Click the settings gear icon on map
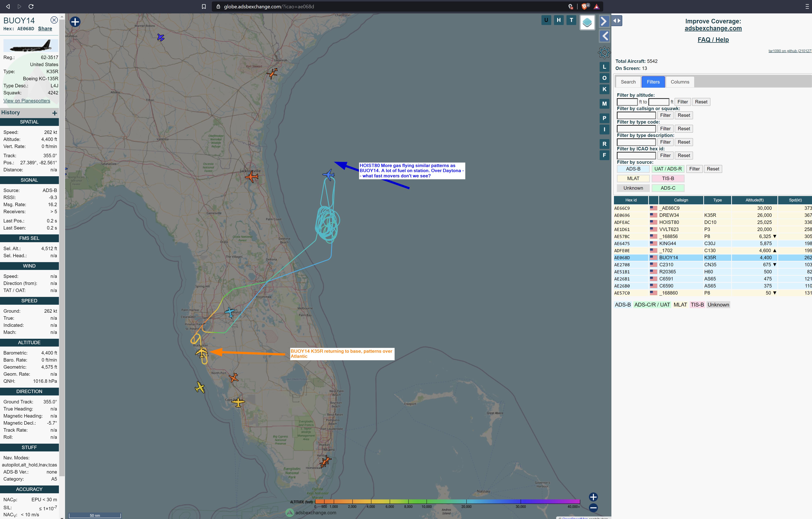Screen dimensions: 812x519 pos(604,52)
